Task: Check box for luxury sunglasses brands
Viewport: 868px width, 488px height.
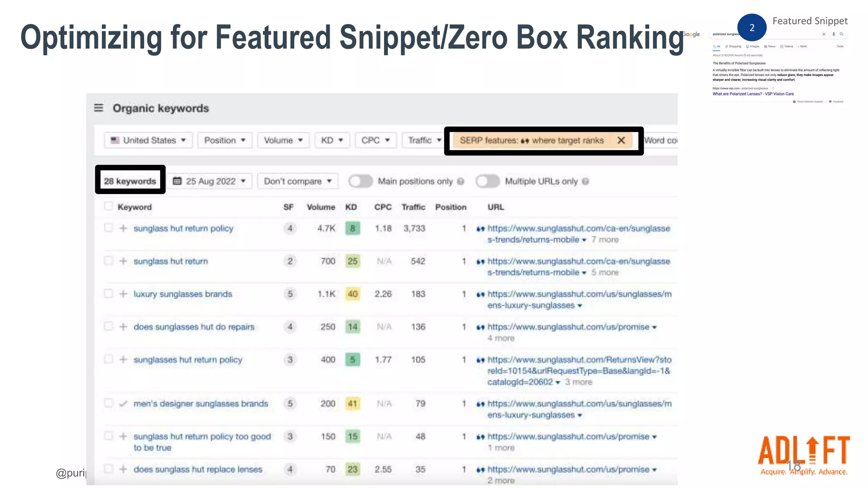Action: [x=108, y=293]
